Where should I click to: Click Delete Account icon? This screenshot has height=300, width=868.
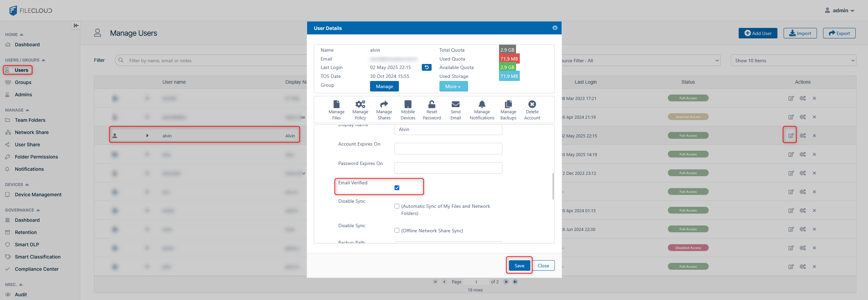tap(532, 110)
